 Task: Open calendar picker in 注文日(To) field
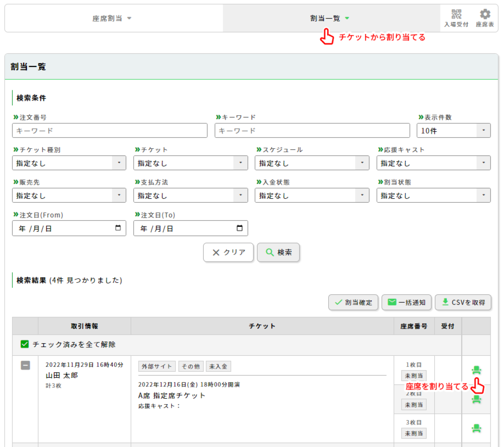click(x=239, y=228)
